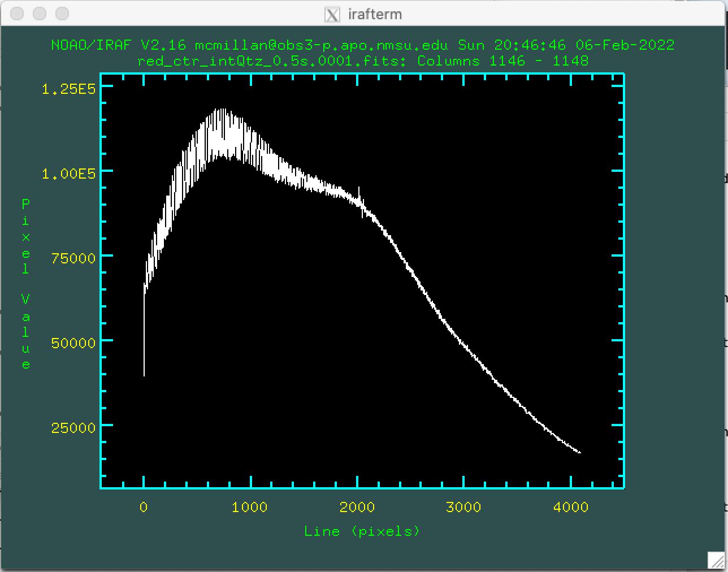Click the end of the curve near line 4000

(579, 452)
